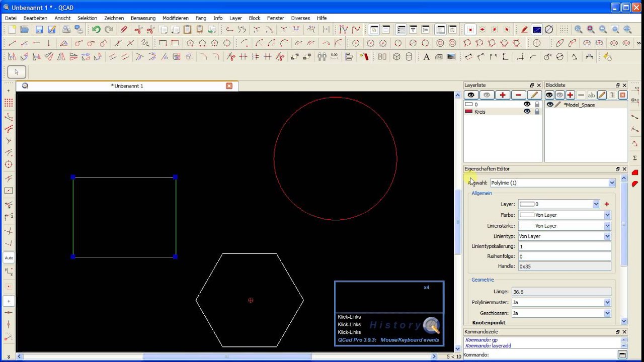Open the Zeichnen menu
The image size is (644, 362).
pyautogui.click(x=114, y=18)
